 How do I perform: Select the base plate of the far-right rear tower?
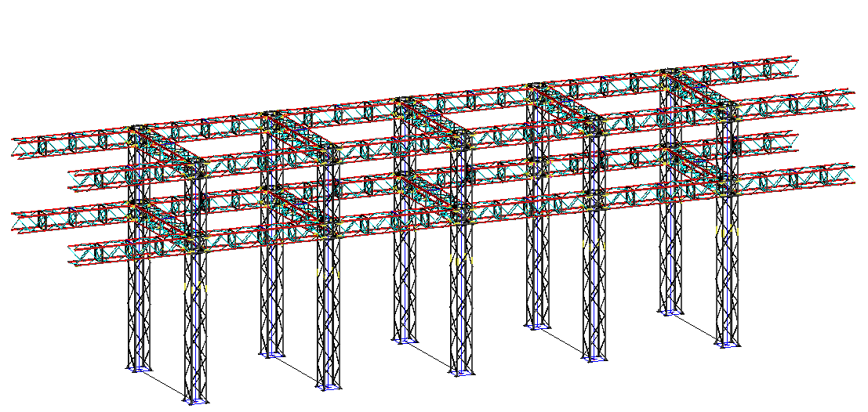670,313
